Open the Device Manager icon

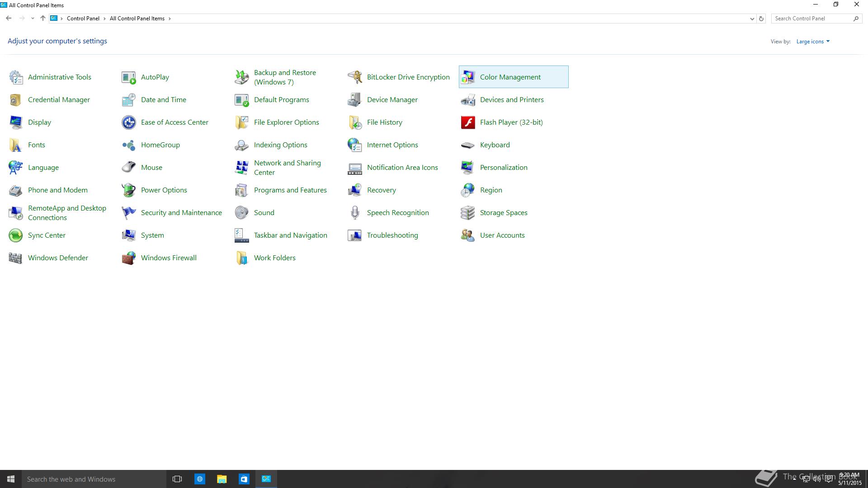[355, 100]
